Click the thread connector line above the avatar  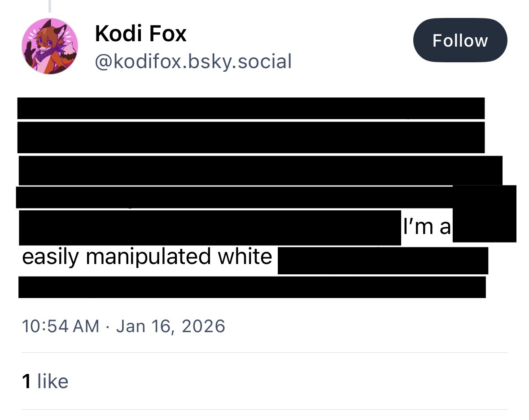[50, 5]
